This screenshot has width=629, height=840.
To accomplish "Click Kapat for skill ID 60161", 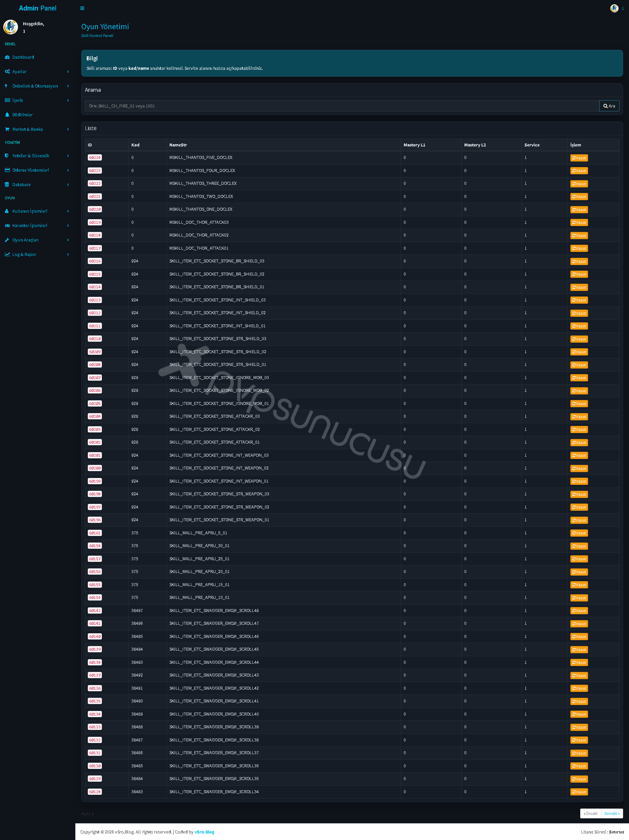I will click(x=579, y=533).
